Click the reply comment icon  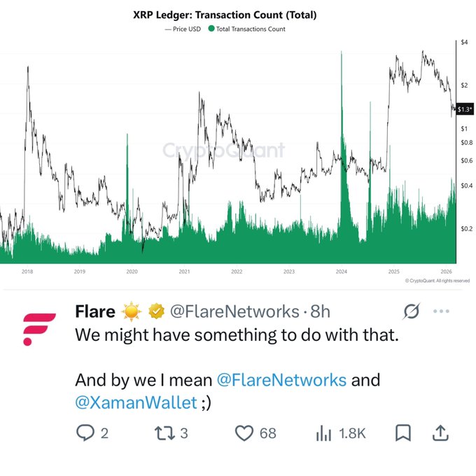[x=84, y=434]
